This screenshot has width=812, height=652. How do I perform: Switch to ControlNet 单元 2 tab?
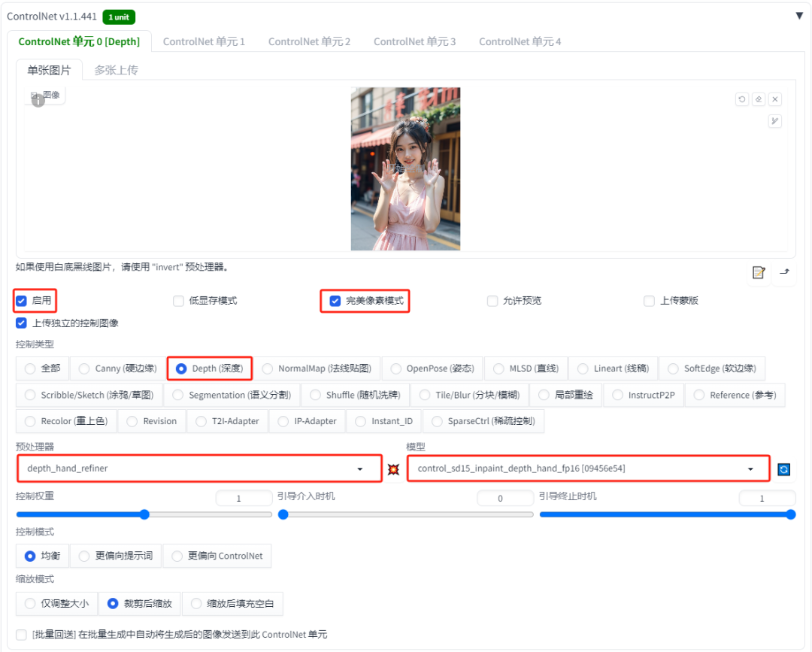(x=309, y=41)
